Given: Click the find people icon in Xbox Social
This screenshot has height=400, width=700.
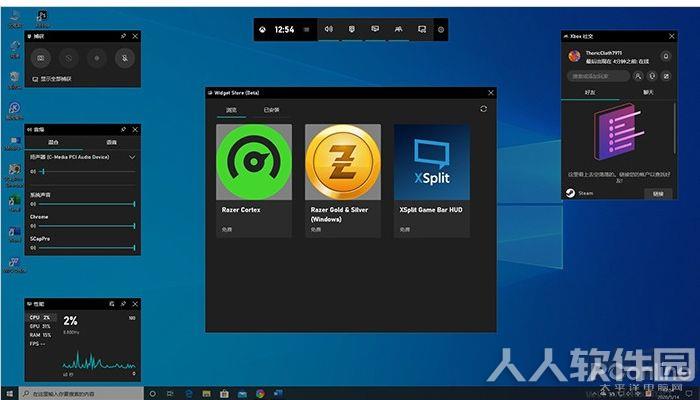Looking at the screenshot, I should click(x=638, y=76).
